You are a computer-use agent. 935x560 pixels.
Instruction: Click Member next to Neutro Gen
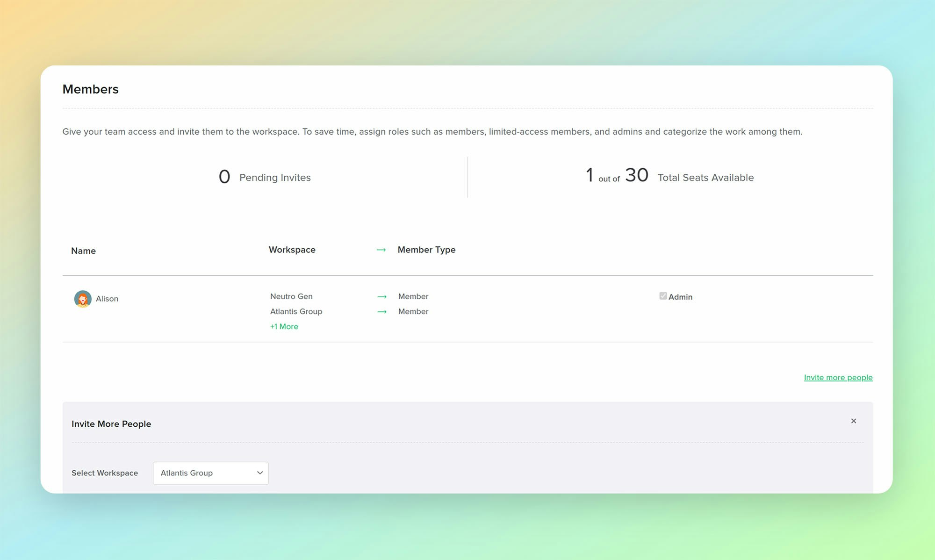point(413,296)
